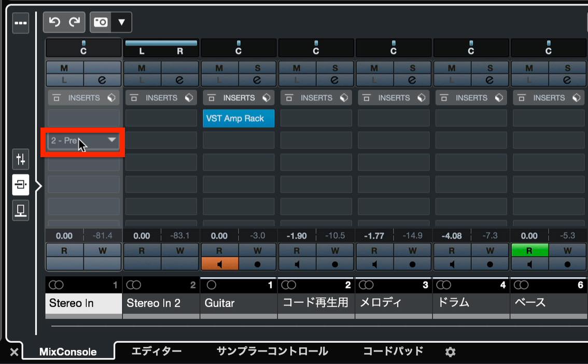This screenshot has width=588, height=364.
Task: Mute the ベース channel
Action: (x=529, y=68)
